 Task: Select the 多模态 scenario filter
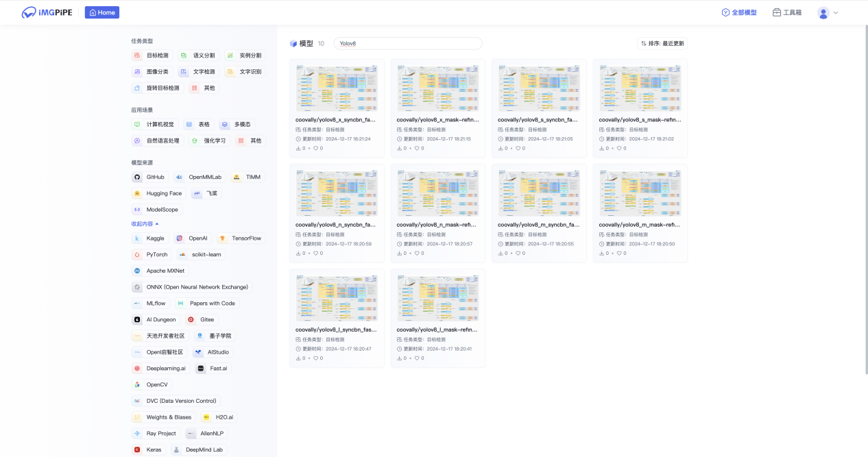pyautogui.click(x=236, y=125)
